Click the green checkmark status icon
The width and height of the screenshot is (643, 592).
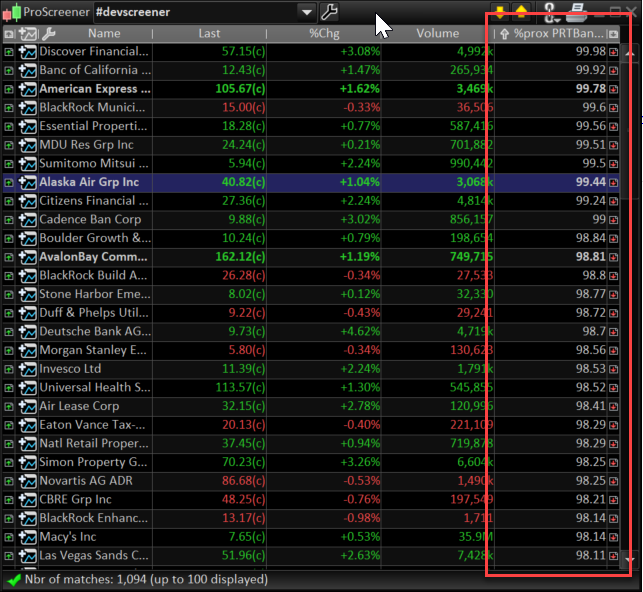(14, 580)
